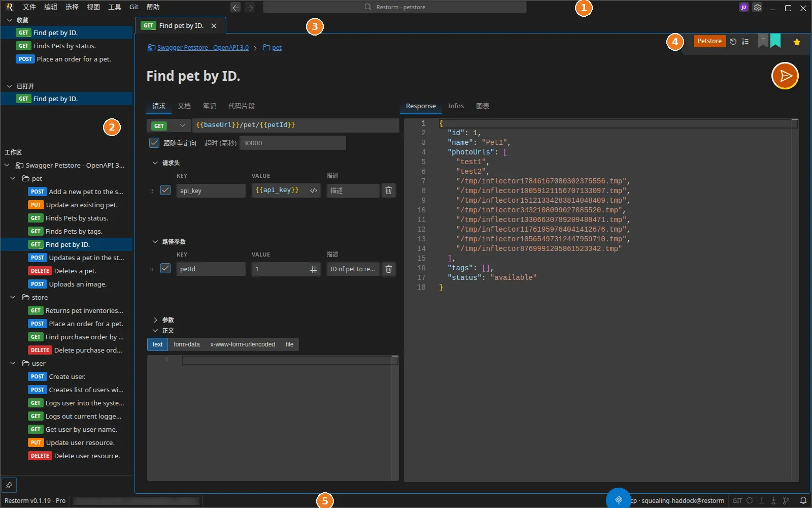This screenshot has width=812, height=508.
Task: Send the request with the orange send button
Action: (x=785, y=76)
